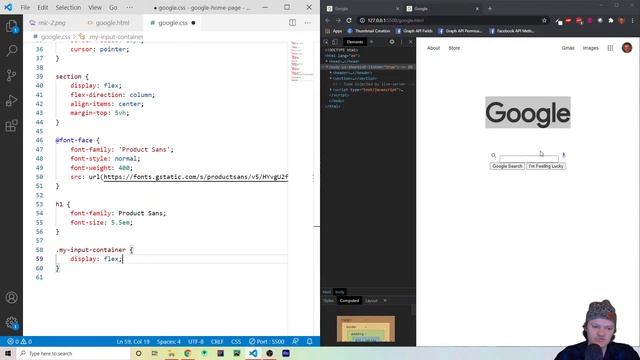Image resolution: width=640 pixels, height=360 pixels.
Task: Reload the page in Chrome
Action: pyautogui.click(x=349, y=20)
